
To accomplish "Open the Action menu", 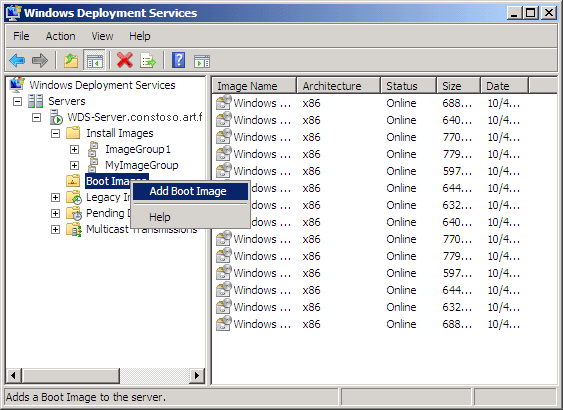I will click(x=60, y=36).
